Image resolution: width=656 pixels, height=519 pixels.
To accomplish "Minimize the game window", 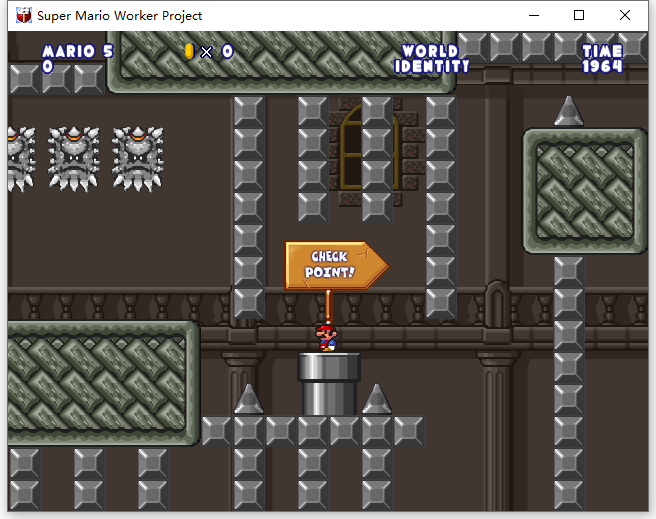I will click(x=534, y=15).
